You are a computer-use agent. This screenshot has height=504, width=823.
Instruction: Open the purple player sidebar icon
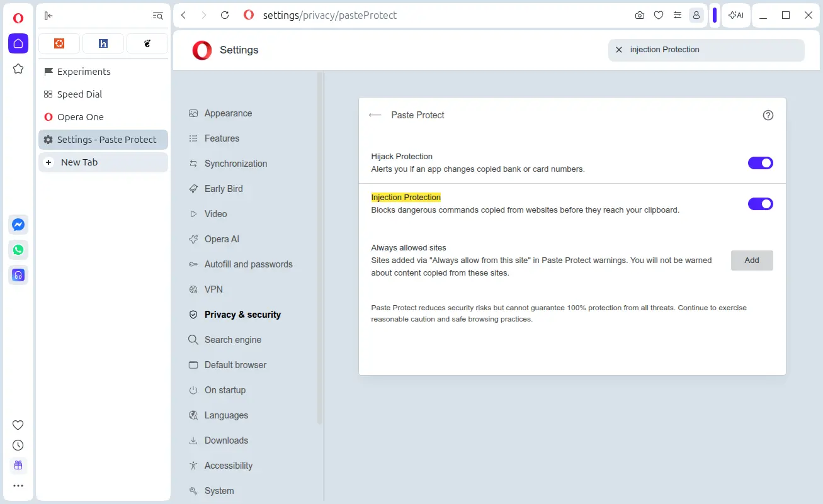(x=18, y=275)
